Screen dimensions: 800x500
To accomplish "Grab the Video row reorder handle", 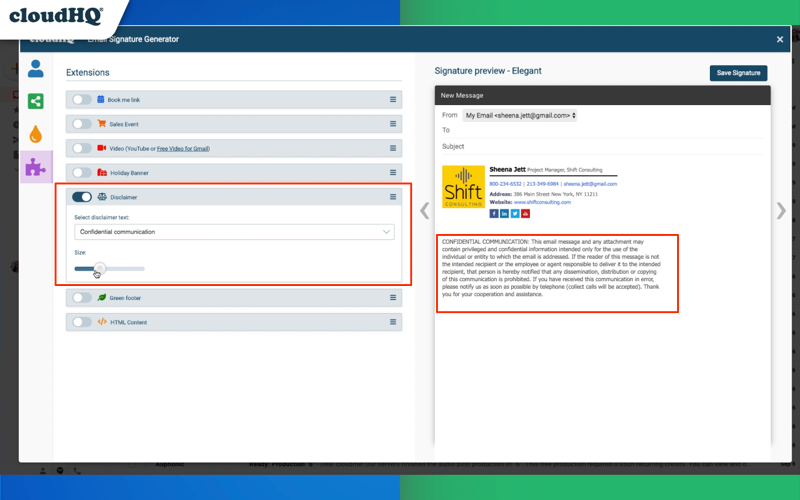I will click(x=393, y=148).
